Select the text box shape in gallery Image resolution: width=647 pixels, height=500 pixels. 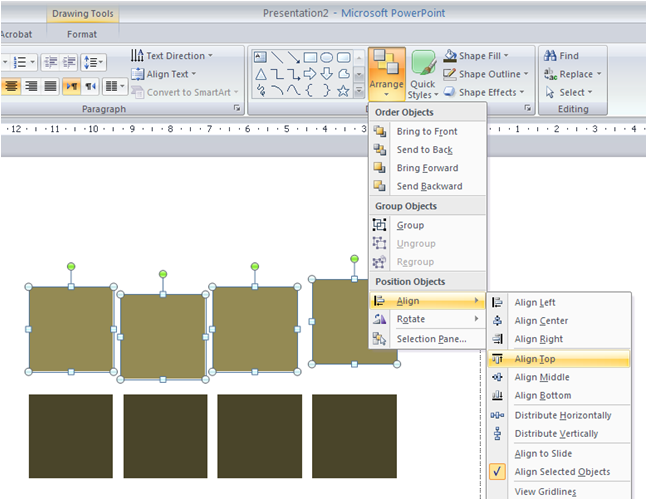pos(260,57)
